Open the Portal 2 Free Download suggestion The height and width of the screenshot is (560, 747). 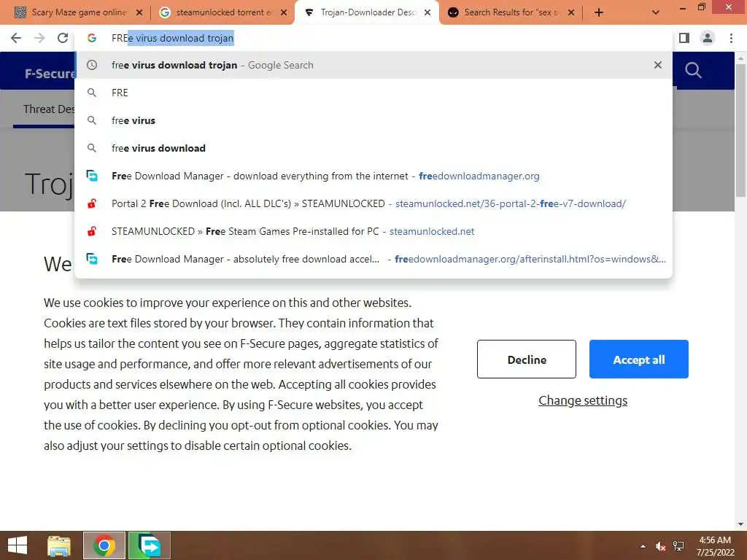click(373, 203)
